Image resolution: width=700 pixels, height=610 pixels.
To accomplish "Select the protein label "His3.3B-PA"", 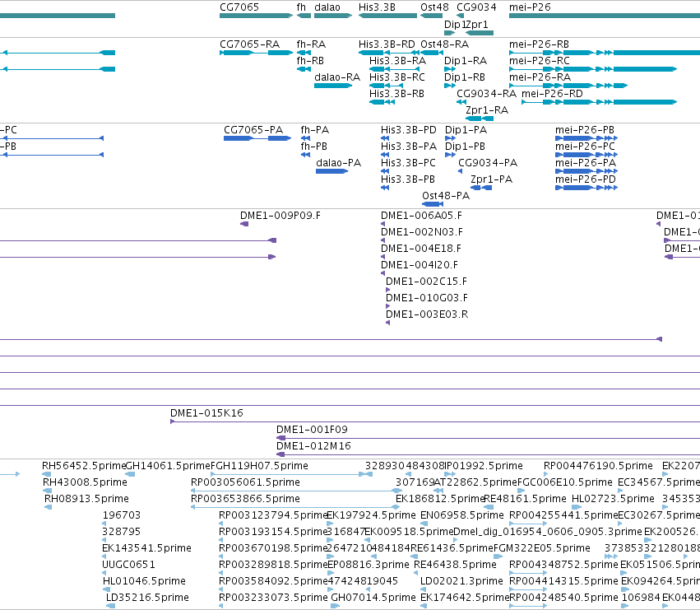I will pos(409,147).
